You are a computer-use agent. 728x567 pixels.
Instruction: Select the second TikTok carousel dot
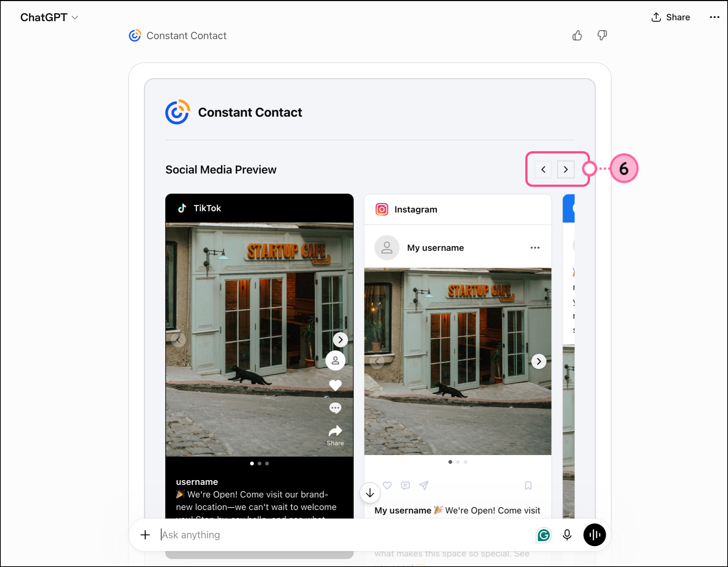259,463
